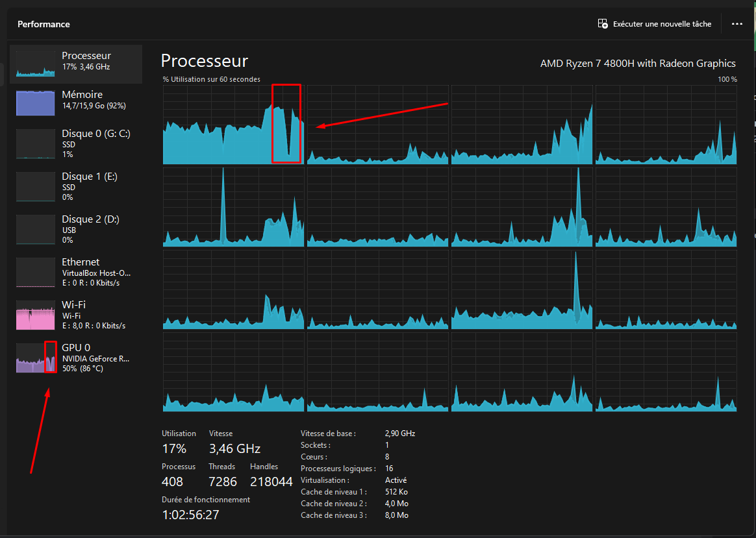Viewport: 756px width, 538px height.
Task: Select the Wi-Fi performance entry
Action: point(93,314)
